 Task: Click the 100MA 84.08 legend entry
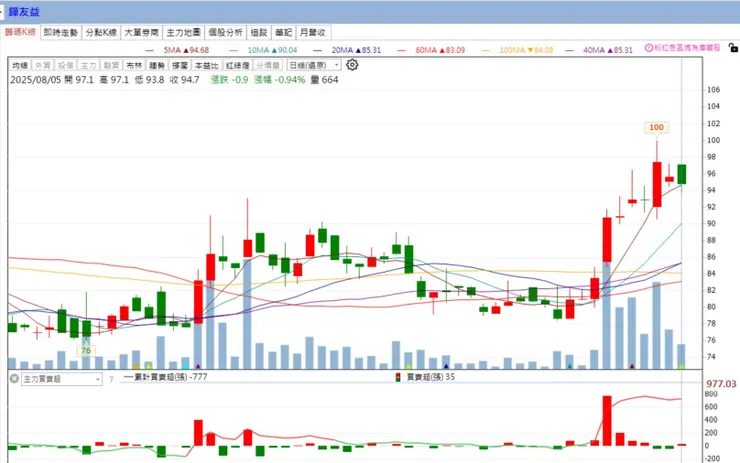click(517, 50)
